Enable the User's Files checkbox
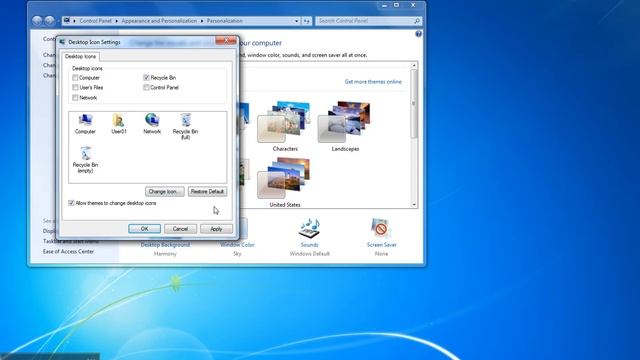Screen dimensions: 640x360 pyautogui.click(x=75, y=87)
